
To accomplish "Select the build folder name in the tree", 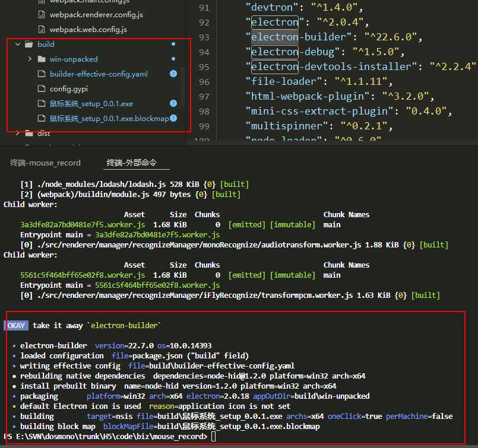I will pos(46,45).
